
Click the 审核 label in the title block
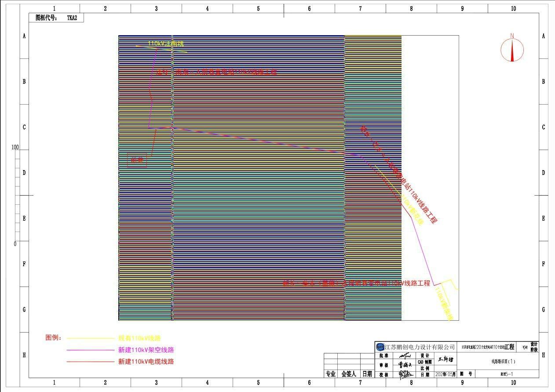383,365
